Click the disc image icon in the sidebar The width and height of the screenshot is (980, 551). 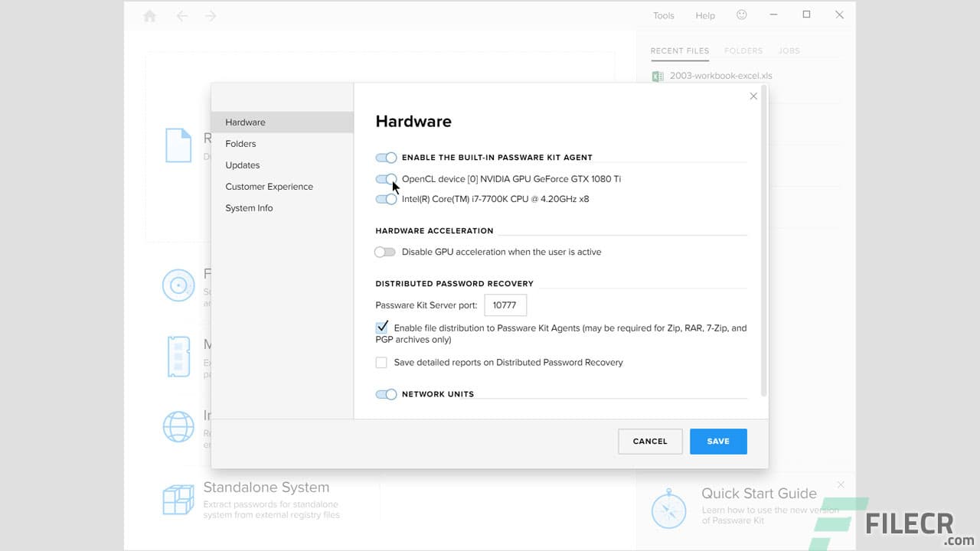point(178,285)
